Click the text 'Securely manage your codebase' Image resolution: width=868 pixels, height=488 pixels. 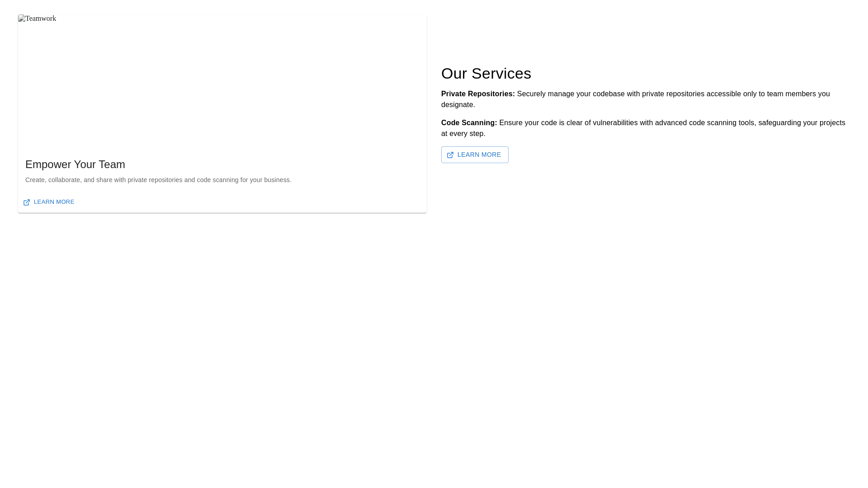pos(571,94)
